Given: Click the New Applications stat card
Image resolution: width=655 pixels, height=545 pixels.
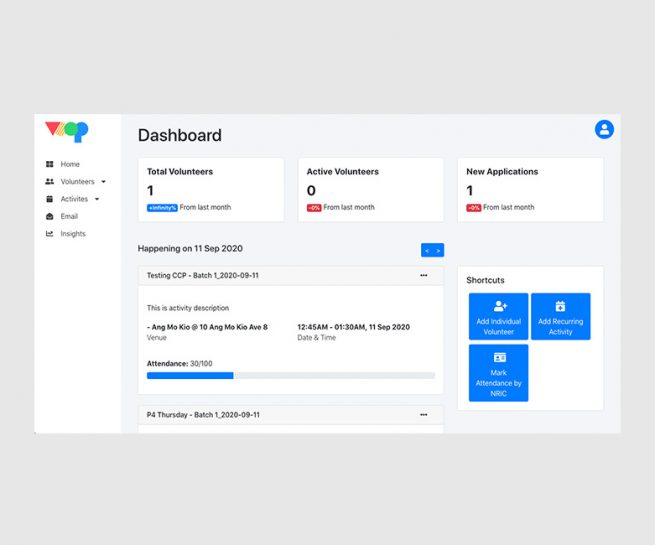Looking at the screenshot, I should (530, 189).
